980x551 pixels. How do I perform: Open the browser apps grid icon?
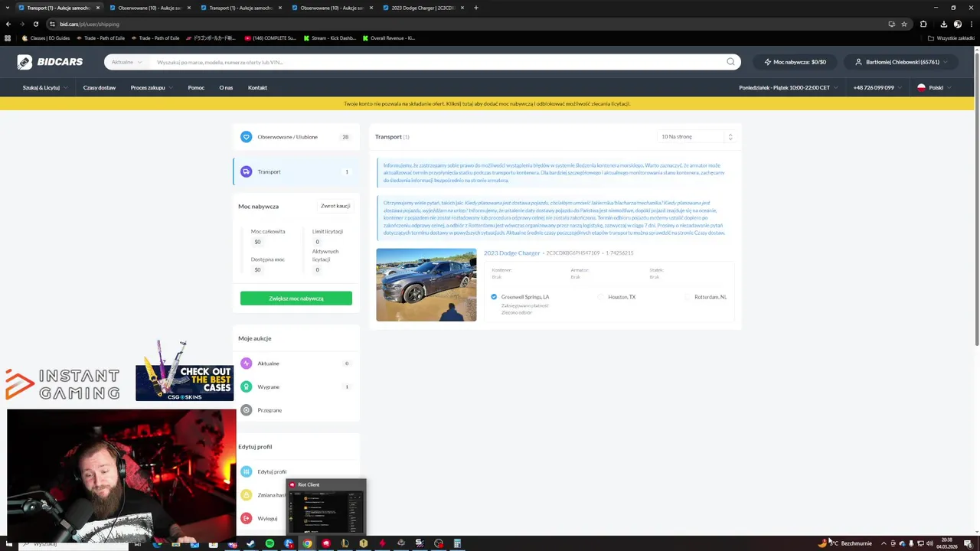pos(8,37)
